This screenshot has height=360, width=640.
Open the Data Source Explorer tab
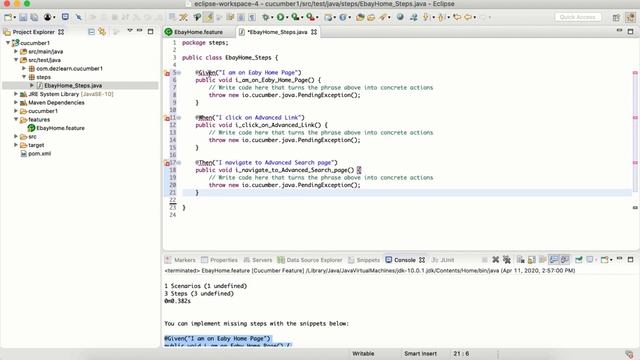310,260
